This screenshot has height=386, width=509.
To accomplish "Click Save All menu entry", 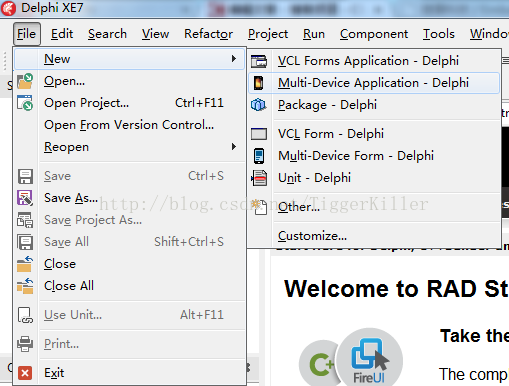I will click(x=130, y=242).
